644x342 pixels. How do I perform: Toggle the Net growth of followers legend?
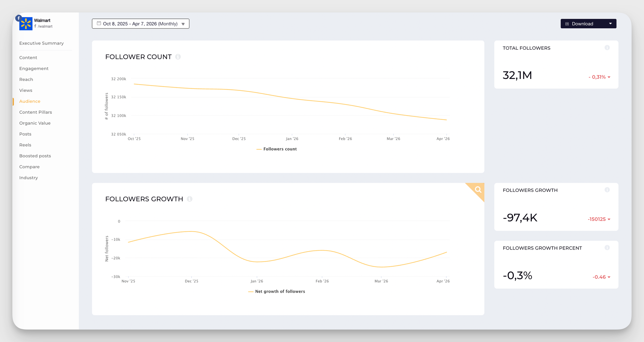[276, 291]
